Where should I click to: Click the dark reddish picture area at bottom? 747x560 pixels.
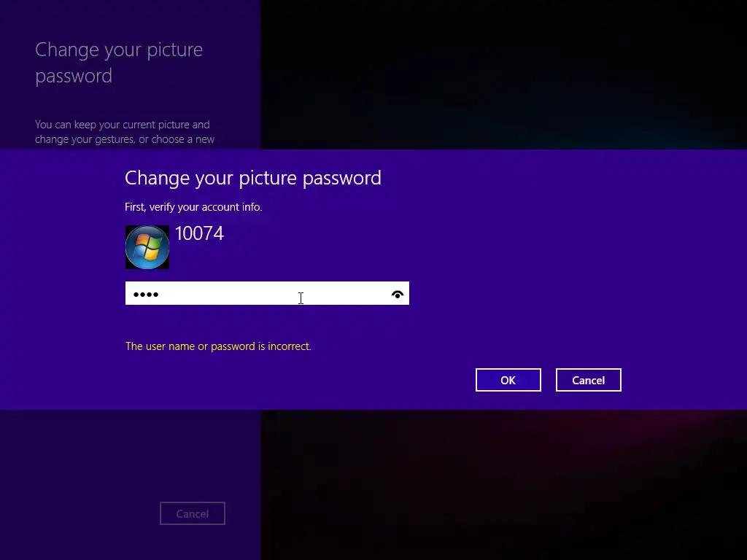(503, 485)
